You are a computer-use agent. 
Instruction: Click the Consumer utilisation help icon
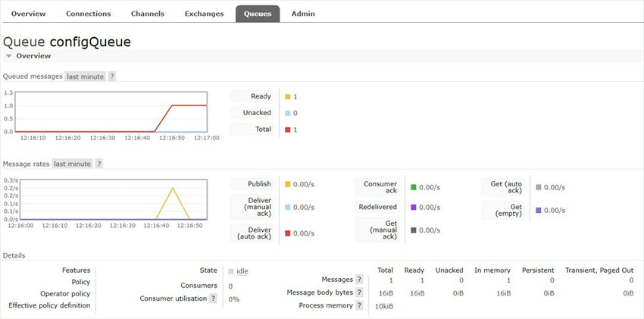point(214,299)
